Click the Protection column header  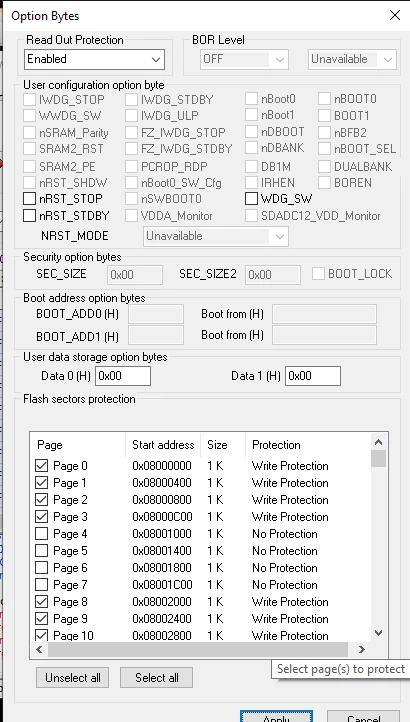(x=276, y=445)
